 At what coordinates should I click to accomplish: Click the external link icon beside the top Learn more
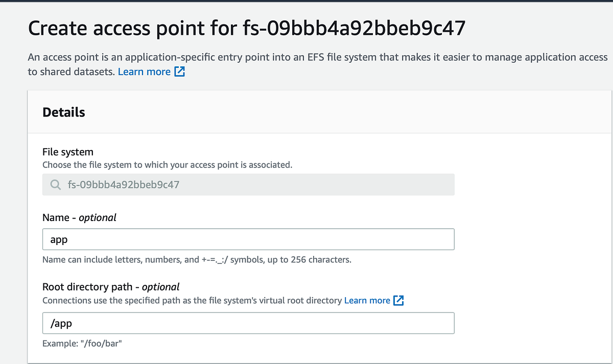pyautogui.click(x=179, y=71)
